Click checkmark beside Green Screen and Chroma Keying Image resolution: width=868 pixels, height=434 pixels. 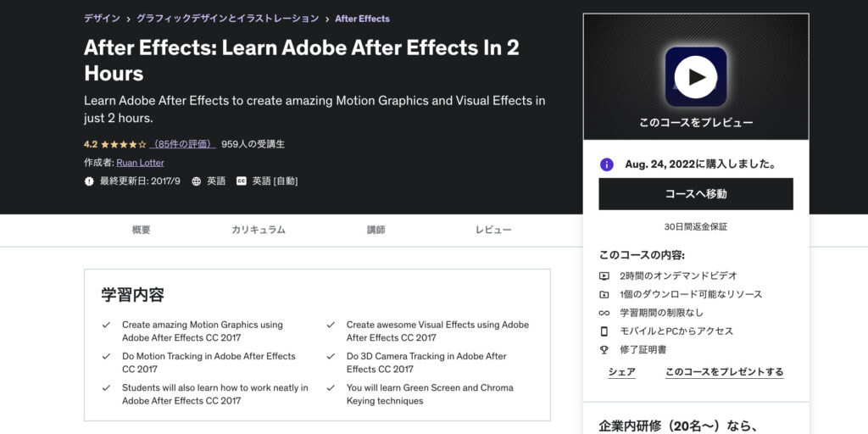point(331,388)
